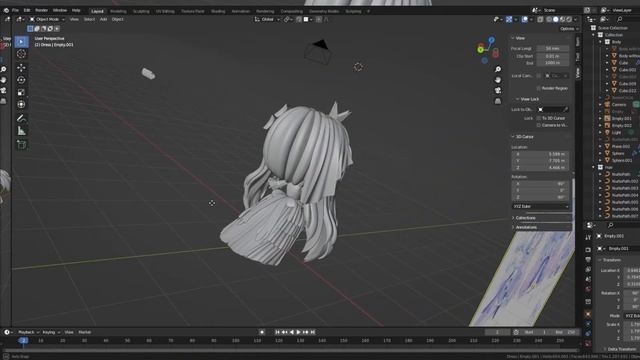Image resolution: width=640 pixels, height=360 pixels.
Task: Open Object properties tab icon
Action: pyautogui.click(x=588, y=314)
